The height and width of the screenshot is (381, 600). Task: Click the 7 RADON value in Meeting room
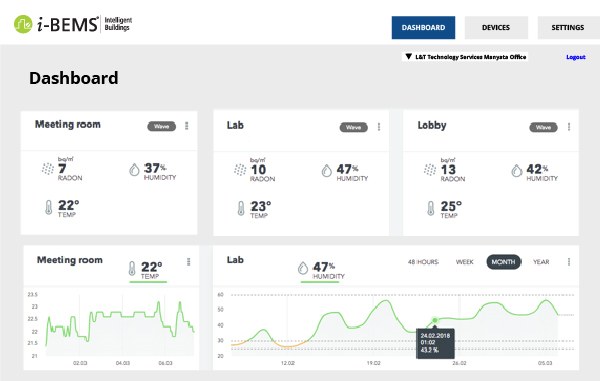coord(70,169)
